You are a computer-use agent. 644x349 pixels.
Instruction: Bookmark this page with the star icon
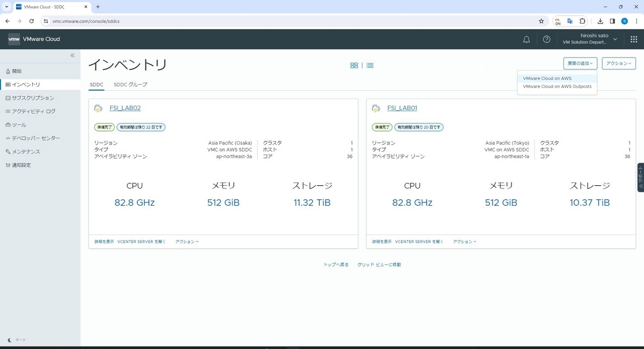(x=541, y=21)
